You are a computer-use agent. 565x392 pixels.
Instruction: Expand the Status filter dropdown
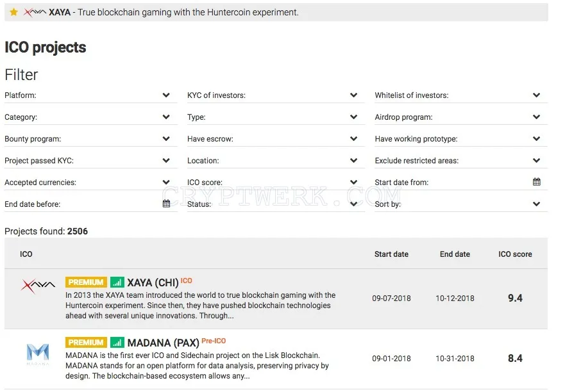pyautogui.click(x=276, y=204)
